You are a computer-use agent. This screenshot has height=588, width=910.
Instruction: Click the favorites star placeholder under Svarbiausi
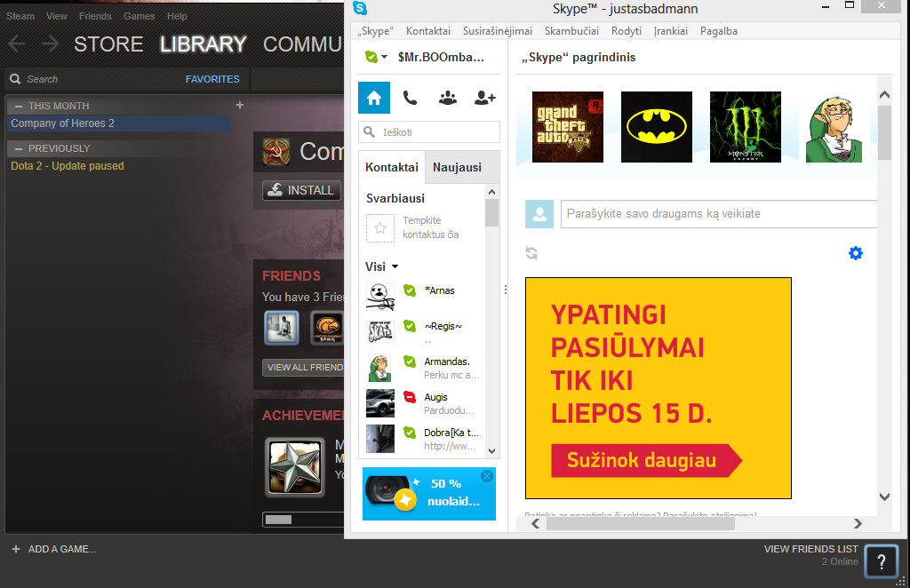click(x=380, y=228)
